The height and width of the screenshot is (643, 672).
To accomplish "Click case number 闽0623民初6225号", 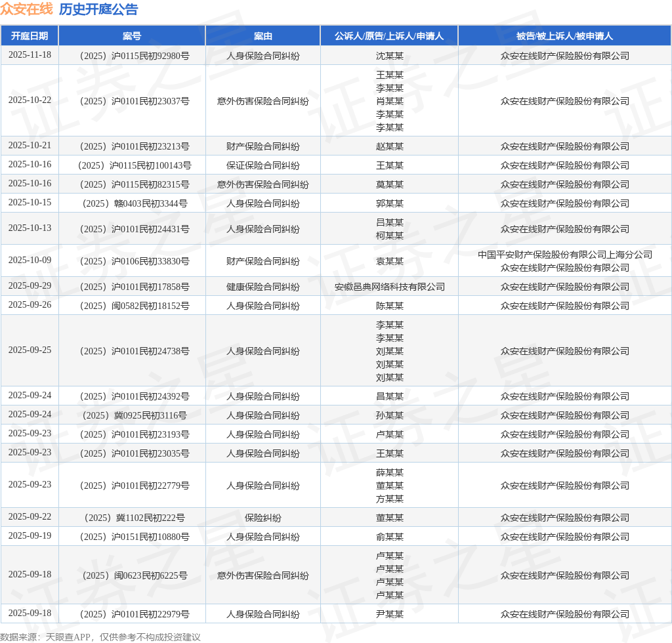I will tap(135, 575).
